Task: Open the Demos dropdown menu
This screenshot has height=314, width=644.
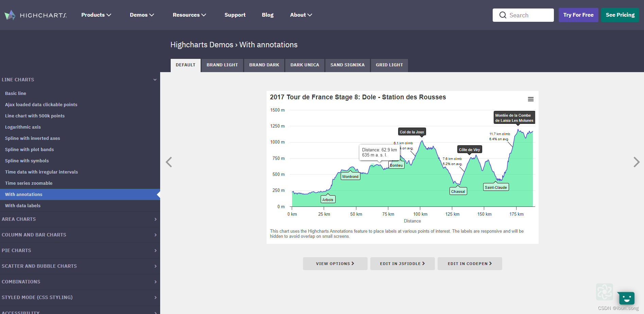Action: [x=142, y=15]
